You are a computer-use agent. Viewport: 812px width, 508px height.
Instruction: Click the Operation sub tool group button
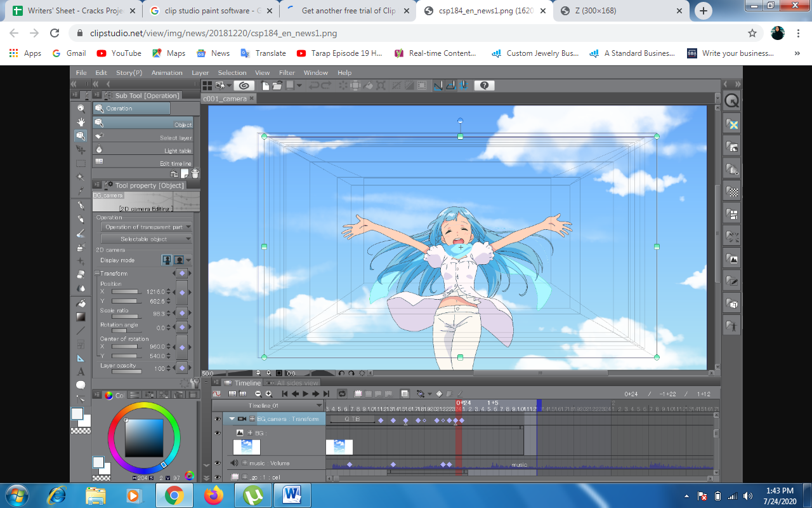point(132,109)
